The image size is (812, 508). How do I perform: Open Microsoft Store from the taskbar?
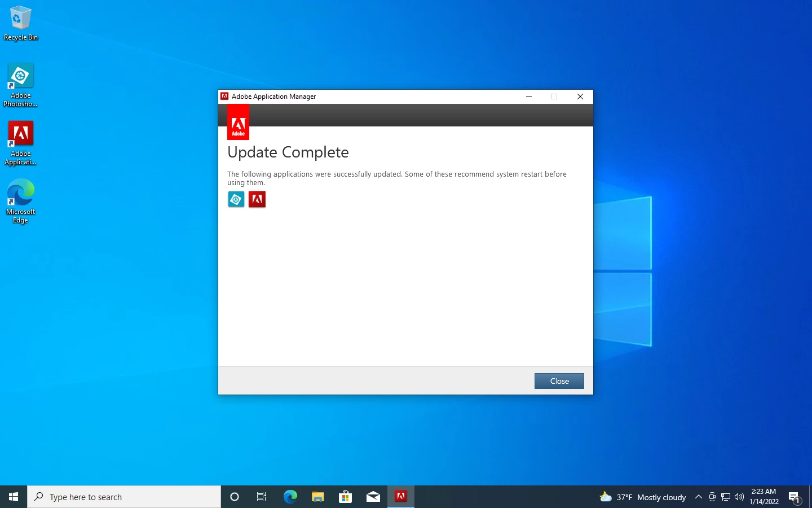(345, 497)
